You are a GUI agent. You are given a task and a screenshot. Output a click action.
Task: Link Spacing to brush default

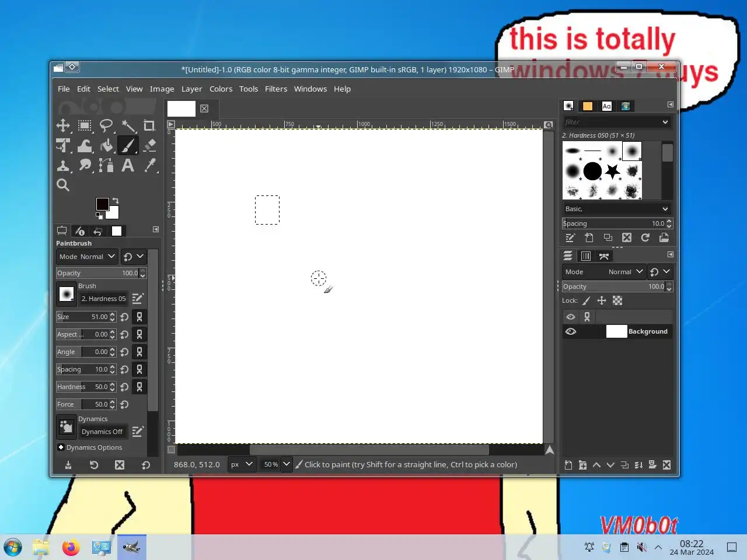(x=139, y=369)
